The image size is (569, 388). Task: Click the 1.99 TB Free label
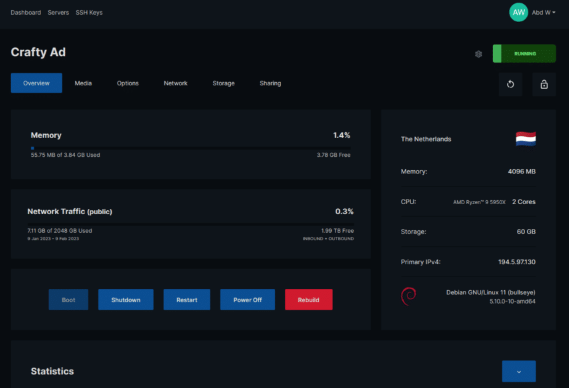(337, 231)
